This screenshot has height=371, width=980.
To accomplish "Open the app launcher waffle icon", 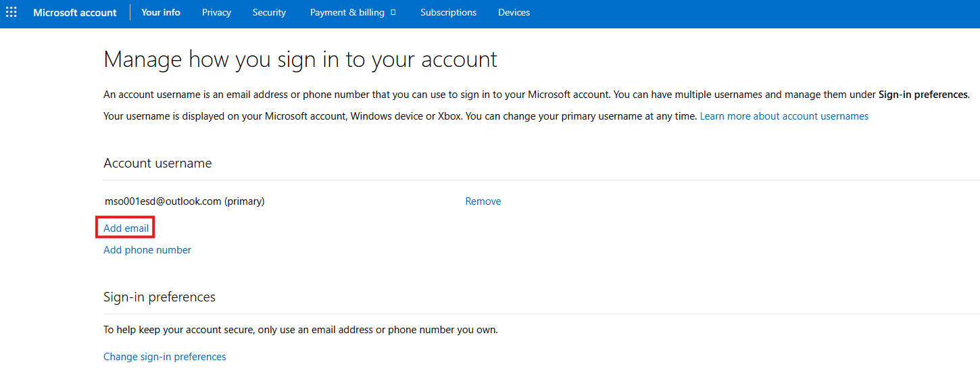I will pos(11,12).
